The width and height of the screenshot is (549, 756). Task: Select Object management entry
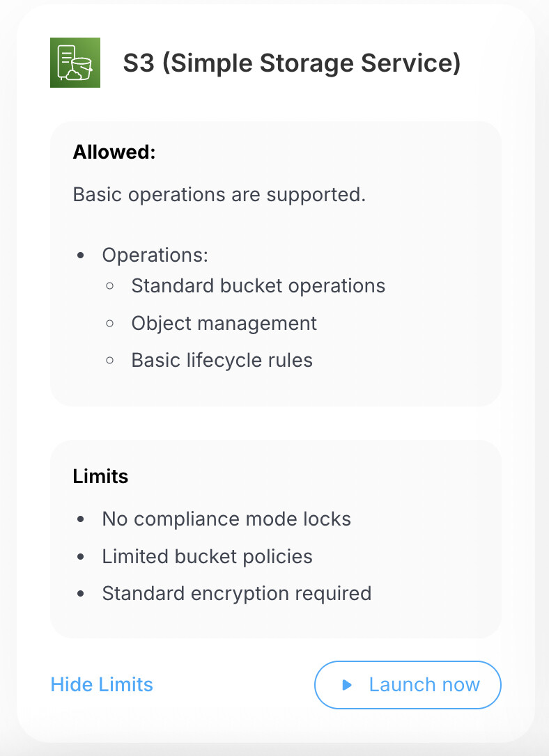(x=224, y=324)
